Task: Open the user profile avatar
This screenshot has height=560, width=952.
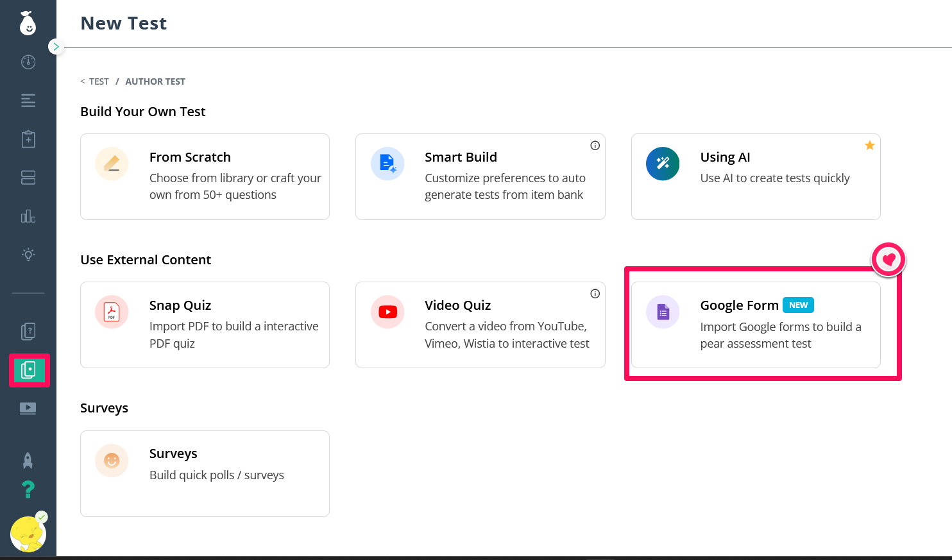Action: tap(28, 534)
